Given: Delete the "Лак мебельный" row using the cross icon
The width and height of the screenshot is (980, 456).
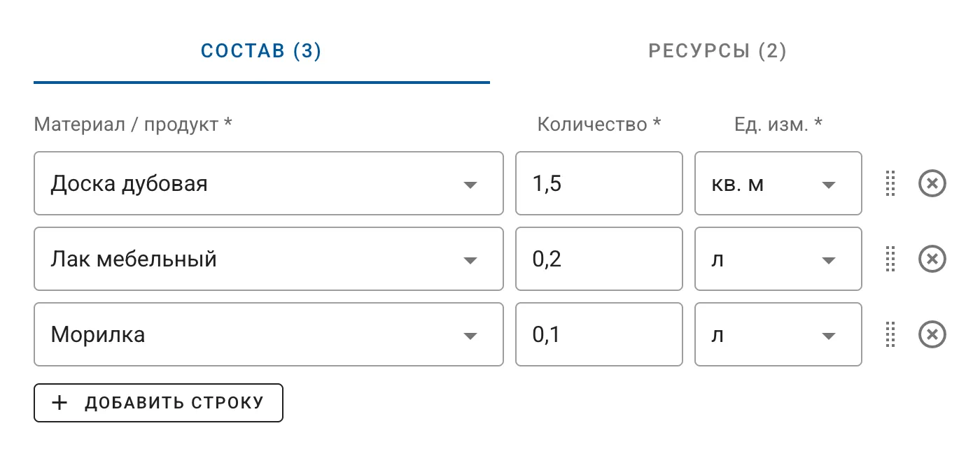Looking at the screenshot, I should click(932, 259).
